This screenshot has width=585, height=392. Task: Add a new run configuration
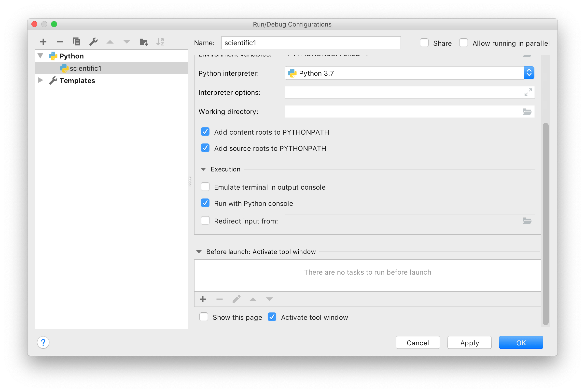click(43, 42)
